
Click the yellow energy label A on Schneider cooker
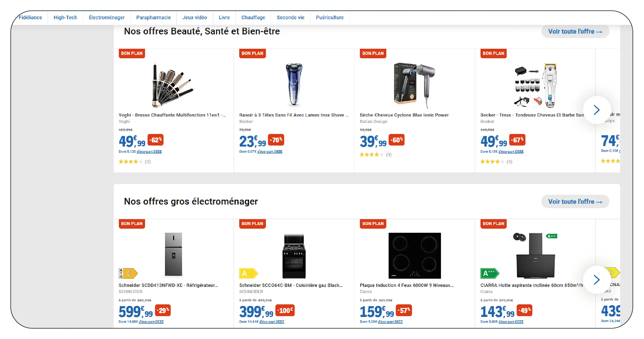[248, 273]
